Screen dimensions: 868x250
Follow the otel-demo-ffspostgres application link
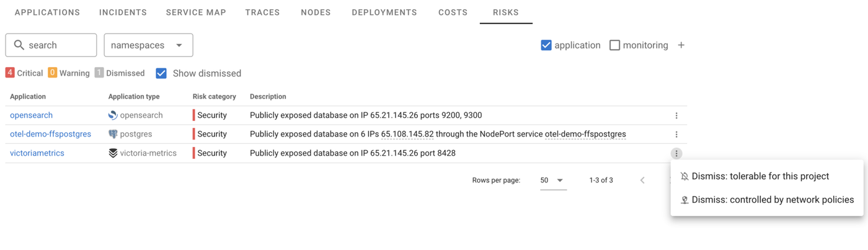pos(50,134)
